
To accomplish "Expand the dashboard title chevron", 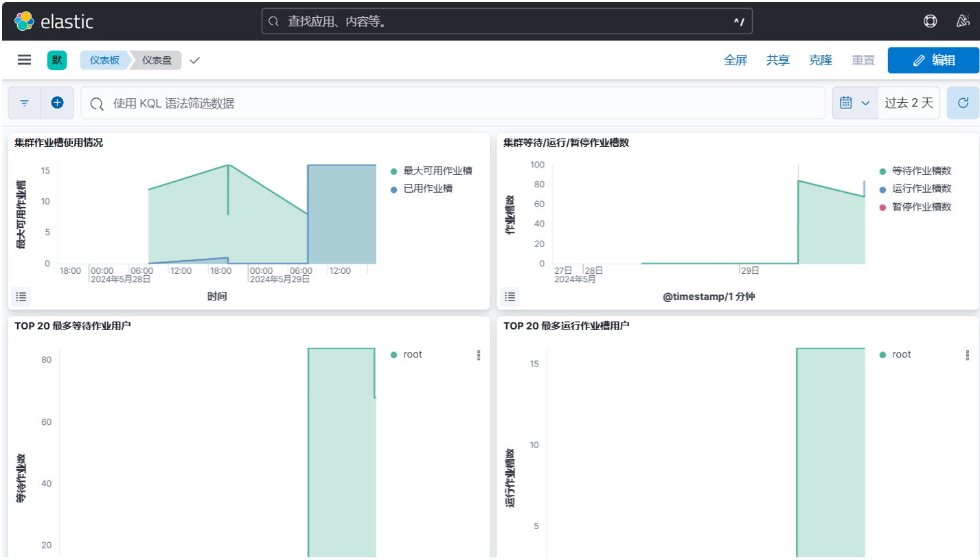I will point(194,60).
